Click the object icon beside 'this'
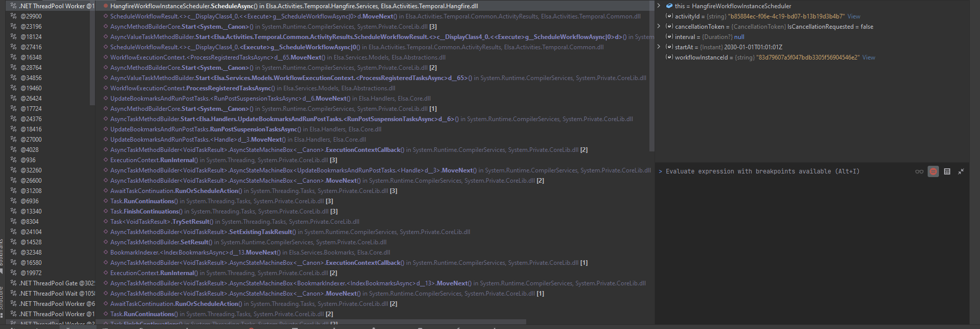The image size is (980, 329). tap(669, 6)
